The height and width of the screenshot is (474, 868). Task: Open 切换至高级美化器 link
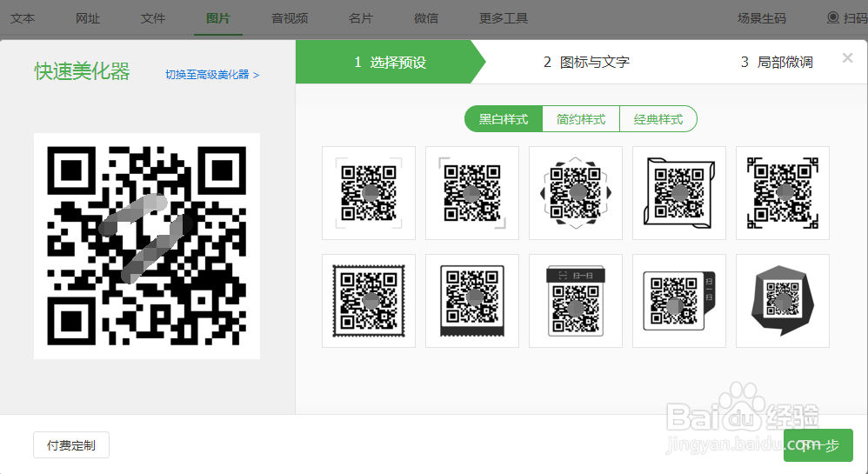pyautogui.click(x=212, y=75)
